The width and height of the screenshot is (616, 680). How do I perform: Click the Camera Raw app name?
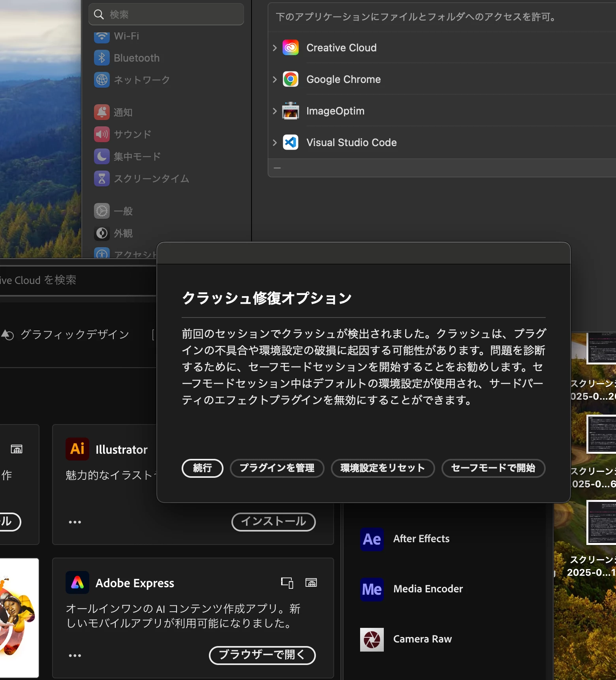point(423,639)
